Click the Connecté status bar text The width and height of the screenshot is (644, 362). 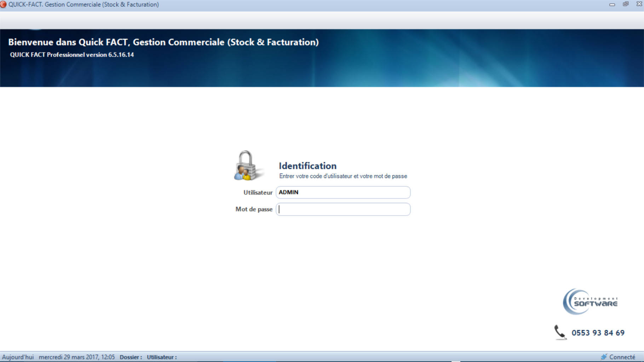(622, 357)
